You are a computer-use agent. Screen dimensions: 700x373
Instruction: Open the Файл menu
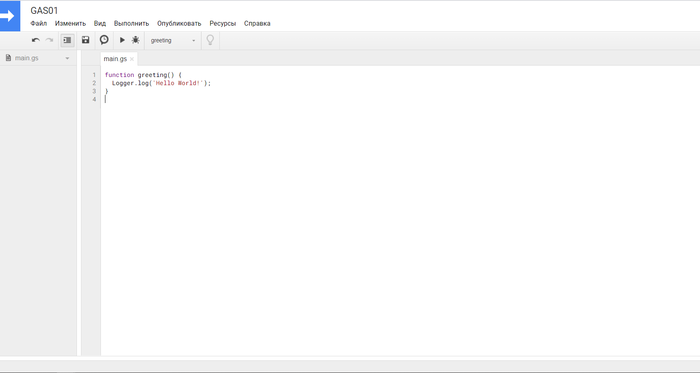38,23
